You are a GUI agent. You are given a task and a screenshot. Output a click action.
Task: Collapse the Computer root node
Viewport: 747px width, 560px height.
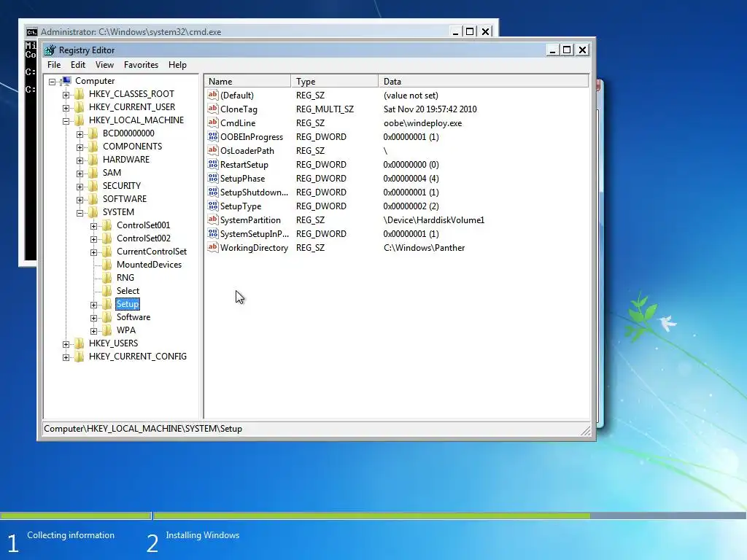pos(53,82)
